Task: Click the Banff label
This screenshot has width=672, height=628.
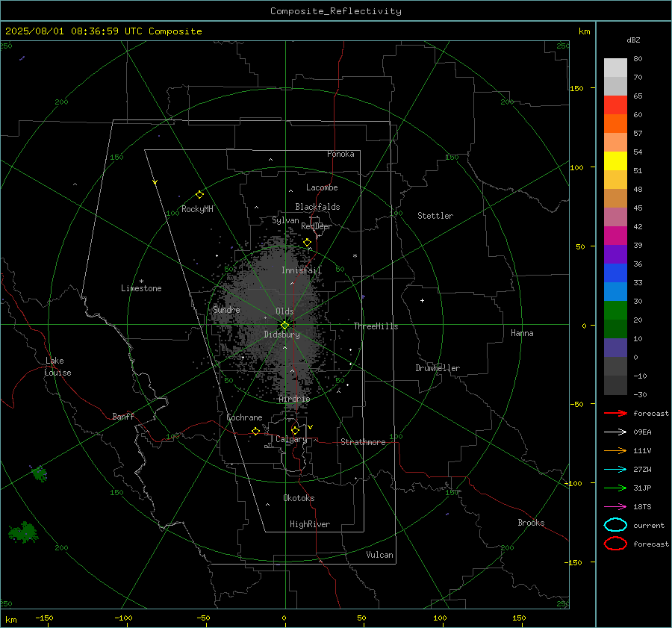Action: [123, 416]
